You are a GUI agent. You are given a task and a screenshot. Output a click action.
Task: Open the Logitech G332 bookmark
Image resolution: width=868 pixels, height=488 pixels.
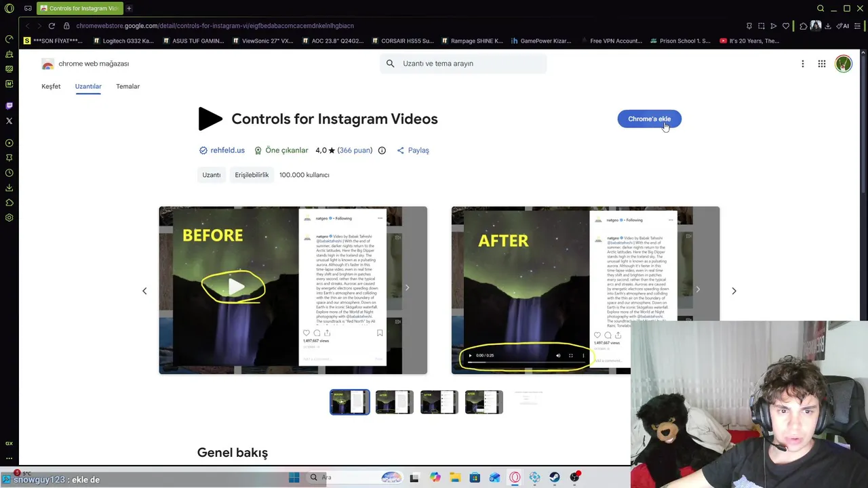(123, 41)
